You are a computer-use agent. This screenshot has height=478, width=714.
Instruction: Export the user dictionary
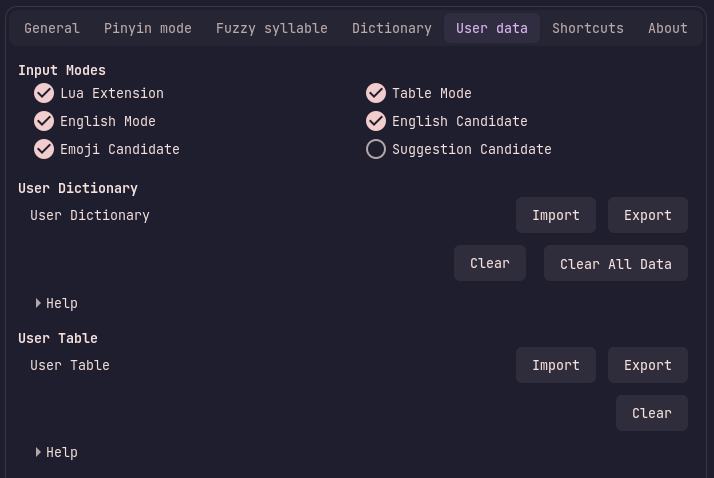648,215
